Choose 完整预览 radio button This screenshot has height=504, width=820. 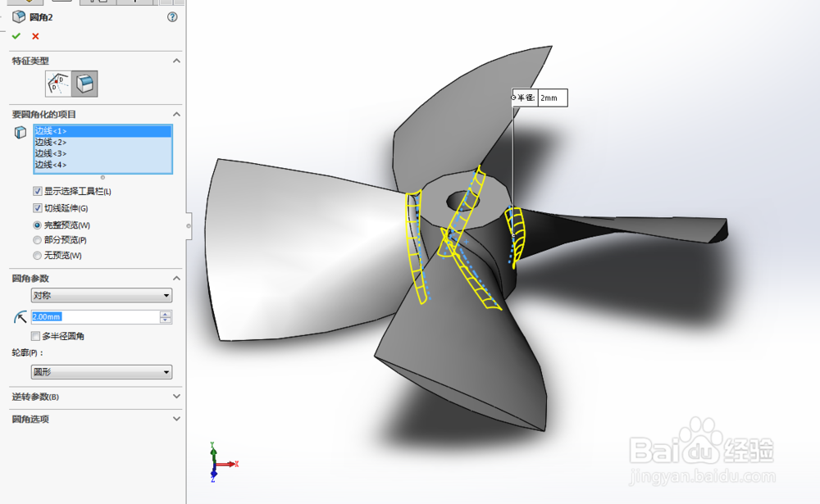(x=37, y=225)
